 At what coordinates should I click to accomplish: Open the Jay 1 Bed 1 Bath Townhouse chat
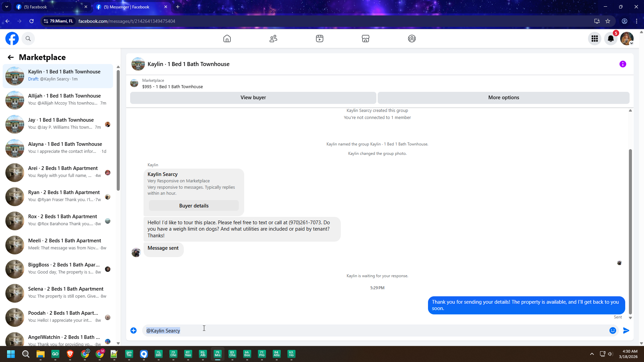click(x=58, y=124)
